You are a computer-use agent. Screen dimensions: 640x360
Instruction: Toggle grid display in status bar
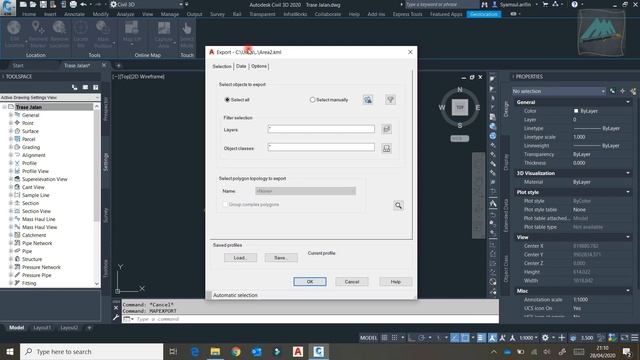pyautogui.click(x=384, y=338)
